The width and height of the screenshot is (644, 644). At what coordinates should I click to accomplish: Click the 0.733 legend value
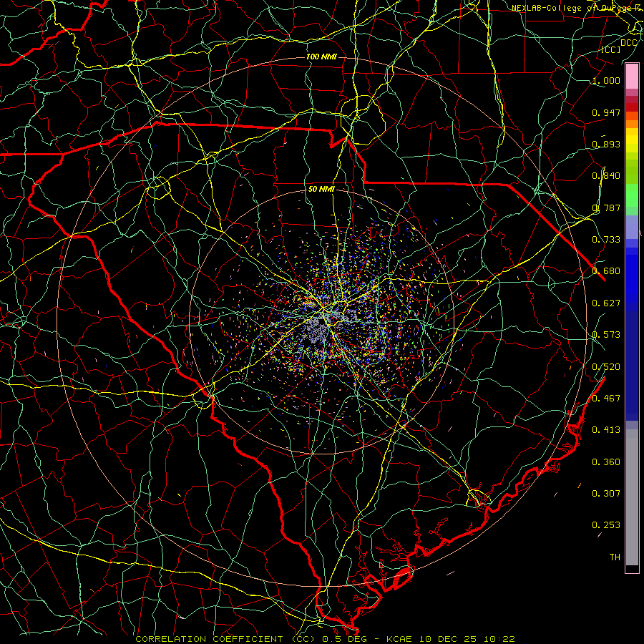[x=606, y=240]
